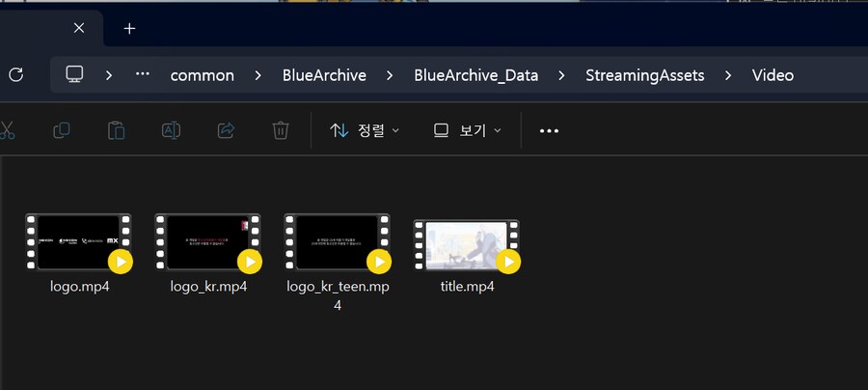Close the current File Explorer tab
Screen dimensions: 868x390
coord(79,28)
